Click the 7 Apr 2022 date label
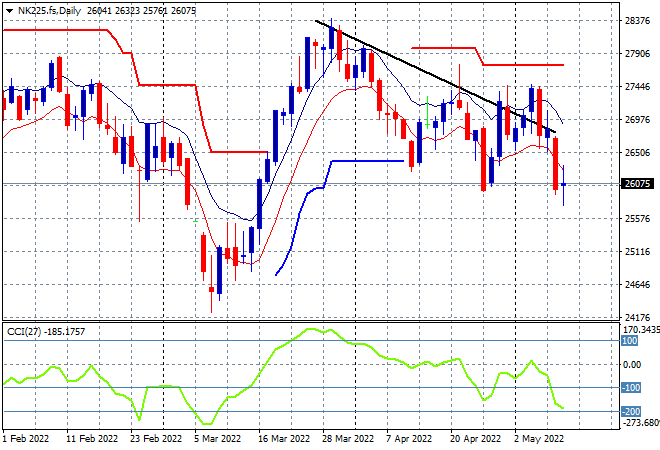The image size is (660, 450). tap(409, 439)
